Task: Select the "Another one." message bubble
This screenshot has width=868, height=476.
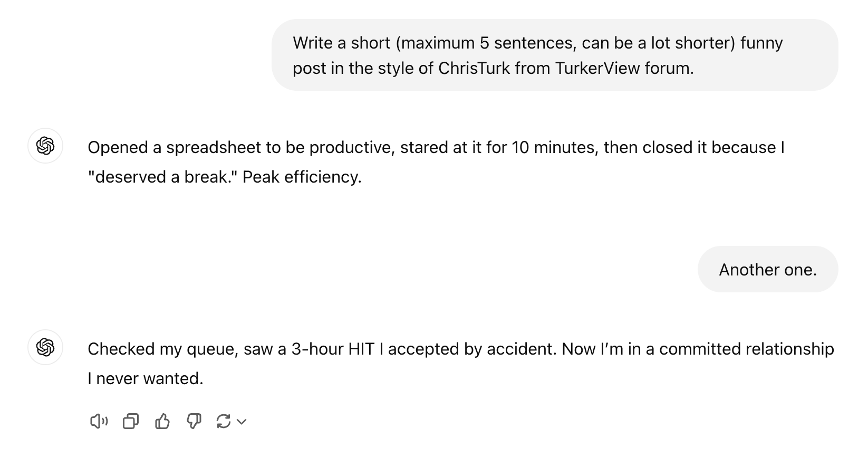Action: click(x=768, y=269)
